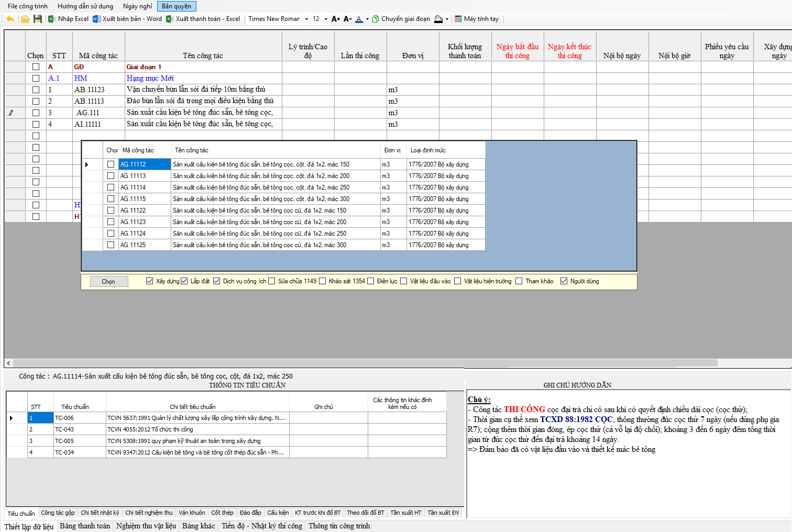
Task: Click Chuyển giai đoạn toolbar button
Action: [401, 19]
